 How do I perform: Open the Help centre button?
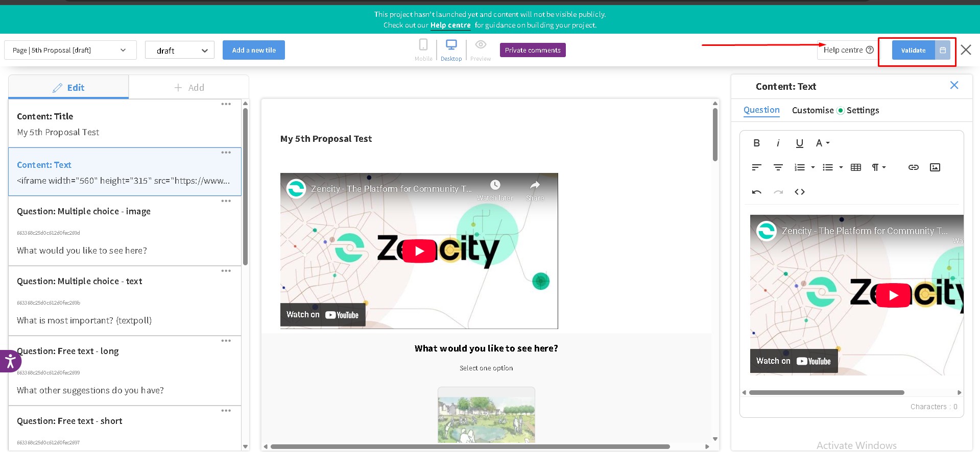848,50
